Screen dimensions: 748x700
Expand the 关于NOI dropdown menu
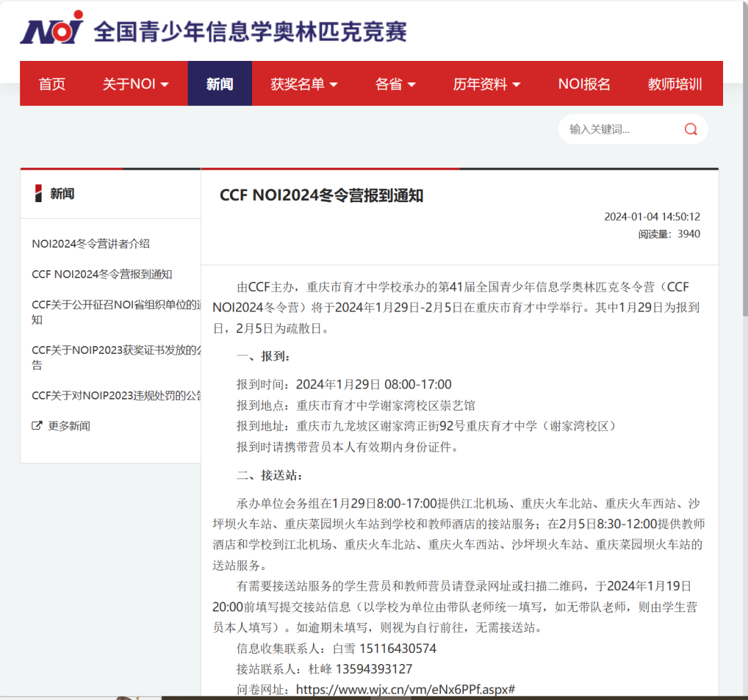pos(136,84)
